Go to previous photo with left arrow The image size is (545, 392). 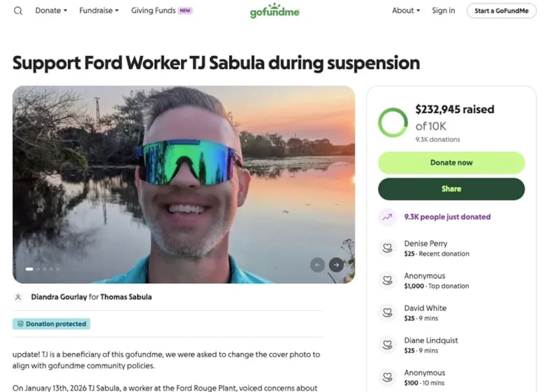click(x=317, y=265)
